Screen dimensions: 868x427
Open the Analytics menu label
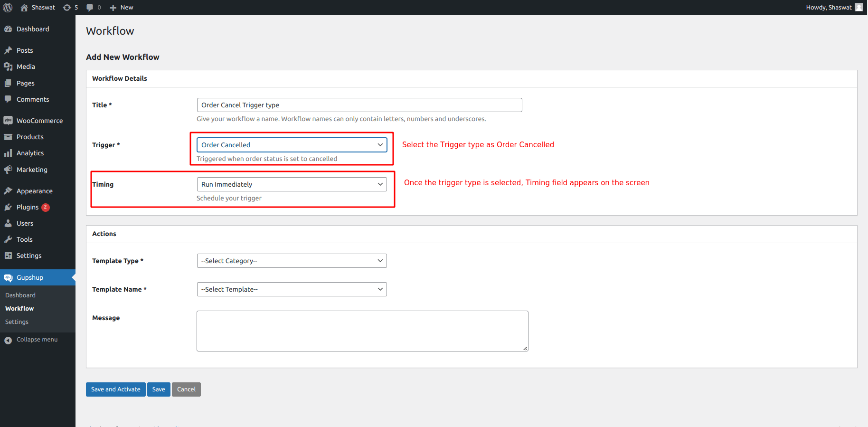(30, 153)
